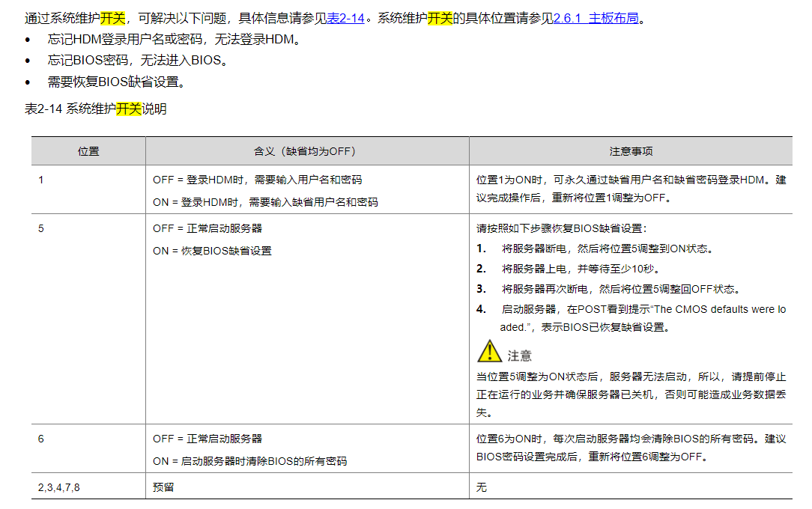Click step 3 将服务器再次断电 instruction
812x509 pixels.
pyautogui.click(x=609, y=289)
